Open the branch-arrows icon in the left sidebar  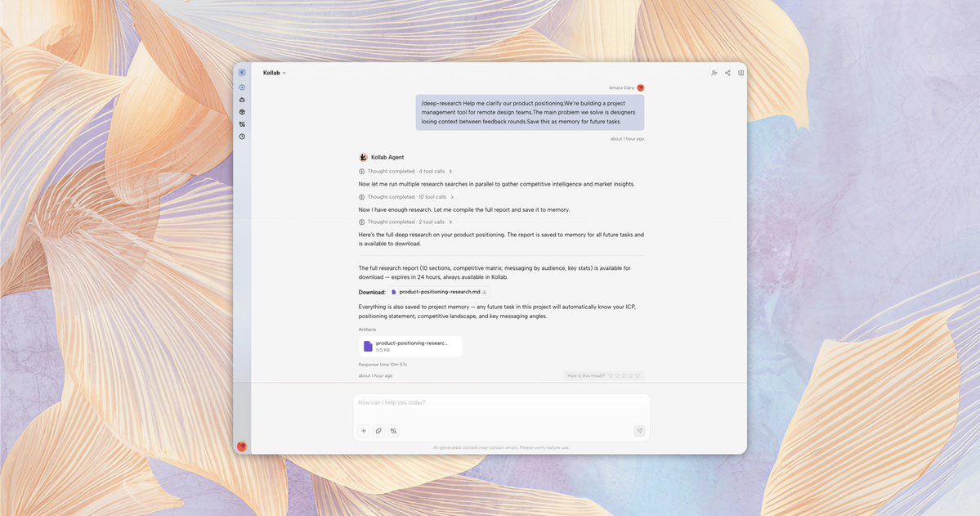coord(242,123)
